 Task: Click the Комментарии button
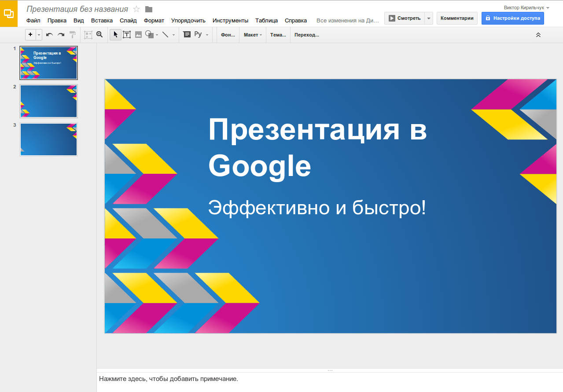(x=457, y=18)
